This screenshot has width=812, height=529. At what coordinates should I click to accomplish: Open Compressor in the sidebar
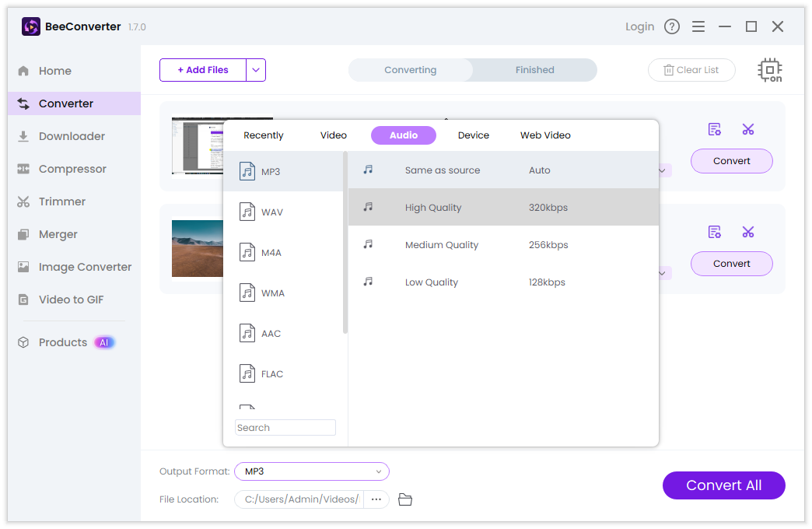[72, 169]
